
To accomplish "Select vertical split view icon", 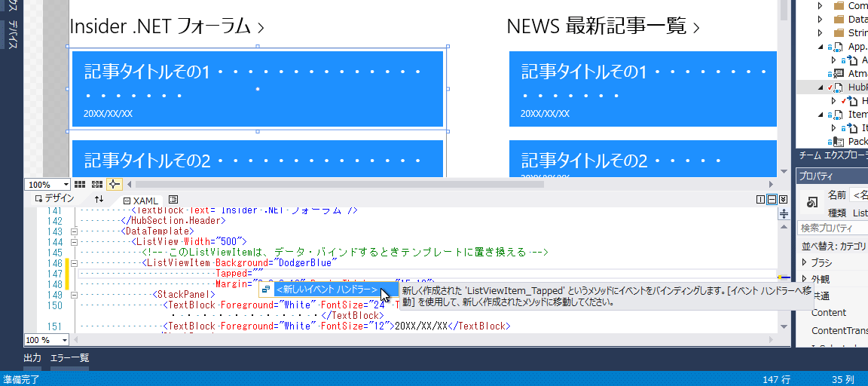I will click(x=760, y=199).
